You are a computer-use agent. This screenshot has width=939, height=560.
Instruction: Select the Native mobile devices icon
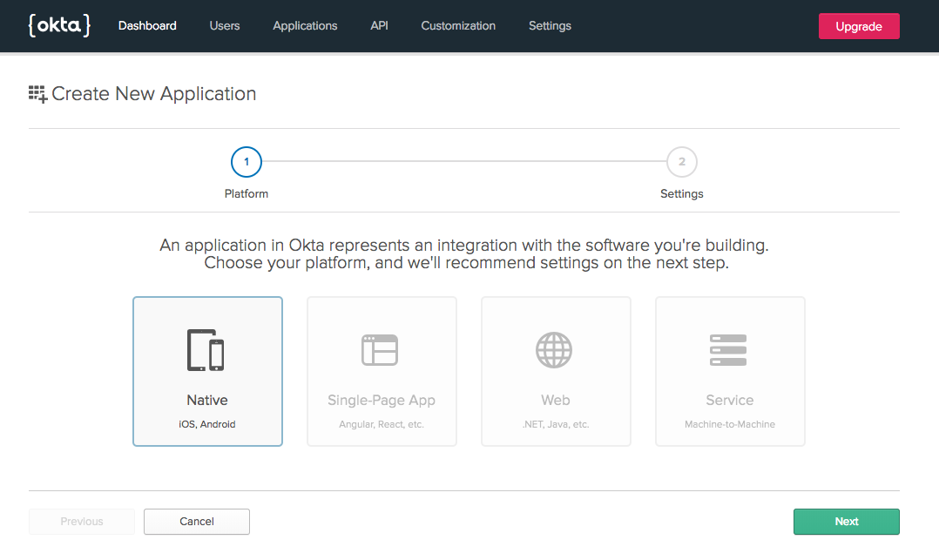[206, 350]
